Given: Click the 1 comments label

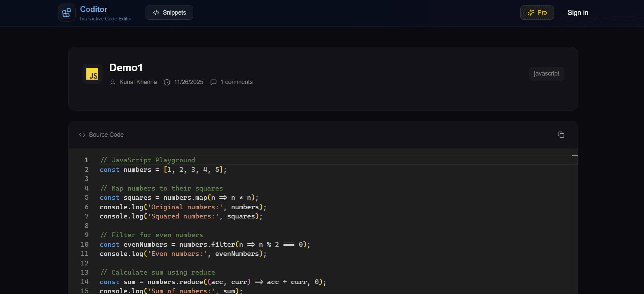Looking at the screenshot, I should [x=236, y=82].
